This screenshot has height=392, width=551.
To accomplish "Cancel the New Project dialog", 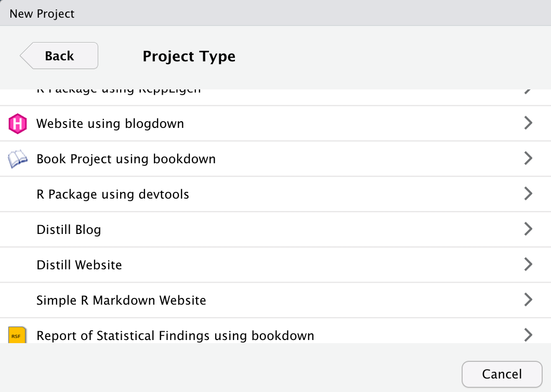I will point(502,374).
